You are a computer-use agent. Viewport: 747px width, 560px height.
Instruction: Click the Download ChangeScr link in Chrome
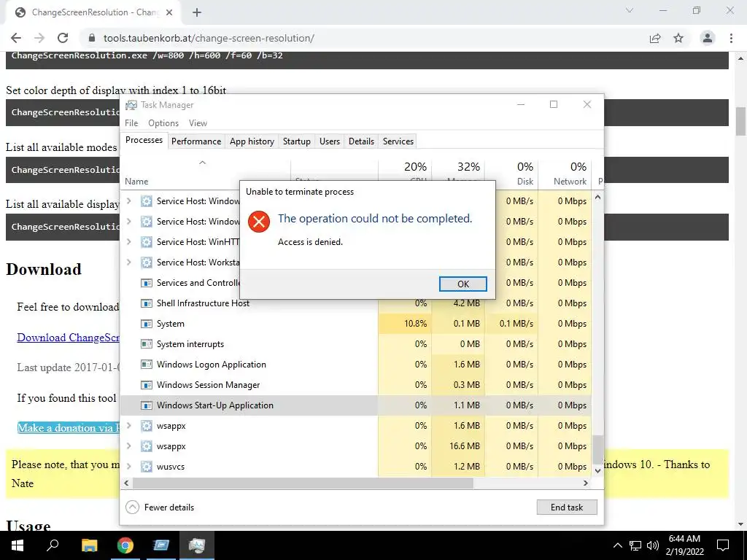point(68,338)
